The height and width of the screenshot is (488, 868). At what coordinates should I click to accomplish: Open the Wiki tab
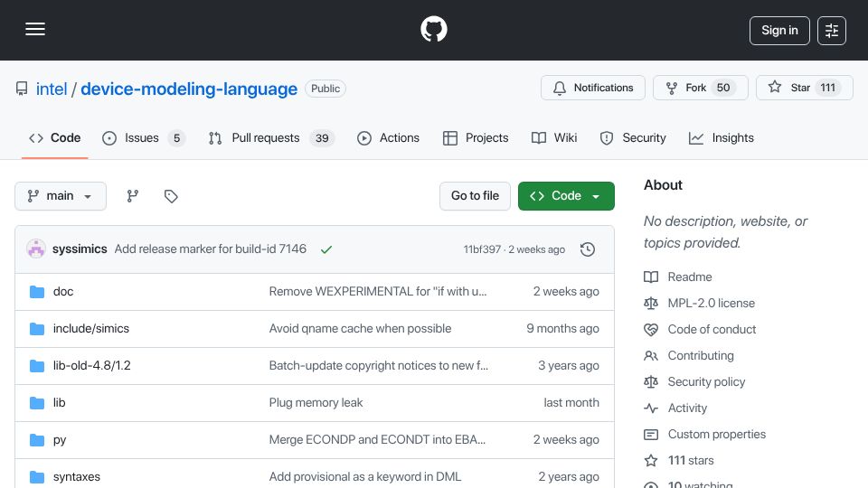pos(554,137)
